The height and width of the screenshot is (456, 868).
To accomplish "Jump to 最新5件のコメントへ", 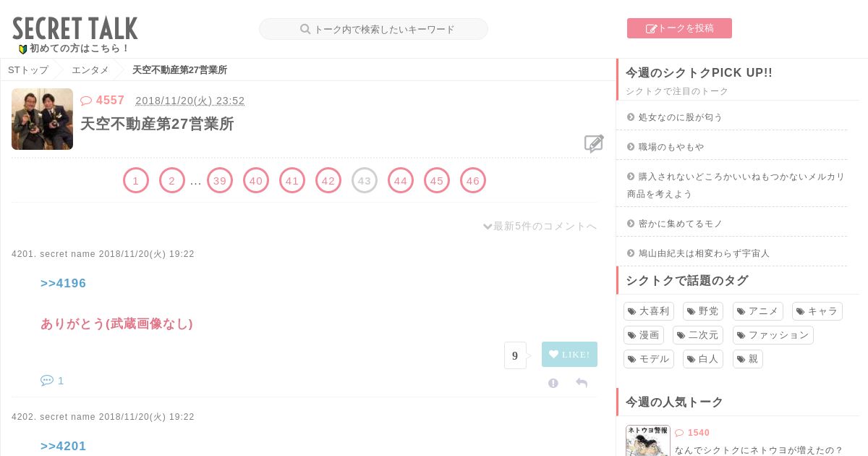I will (540, 227).
